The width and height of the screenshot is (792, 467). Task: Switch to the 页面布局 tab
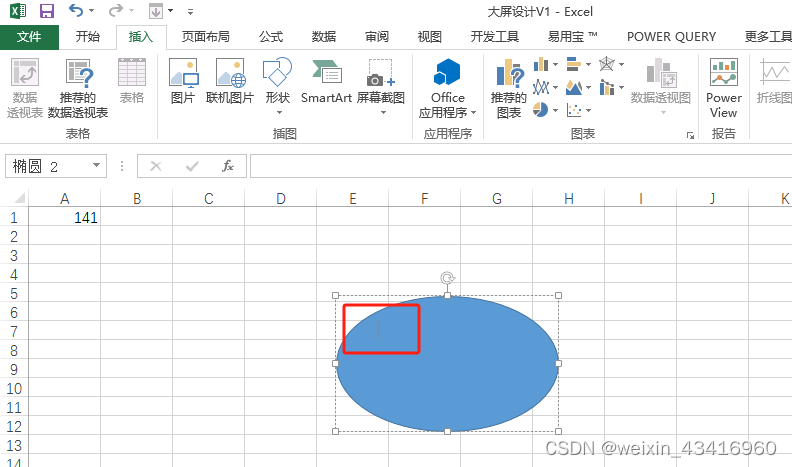pyautogui.click(x=206, y=37)
